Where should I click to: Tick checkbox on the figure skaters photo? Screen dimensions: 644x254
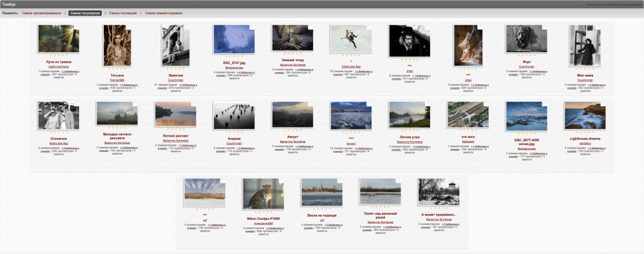point(369,27)
